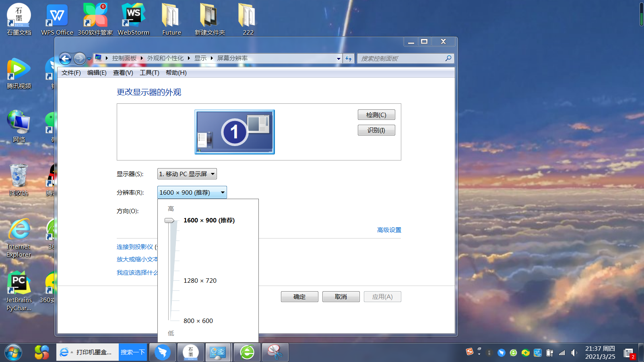This screenshot has height=362, width=644.
Task: Open the 回收站 recycle bin
Action: pos(19,179)
